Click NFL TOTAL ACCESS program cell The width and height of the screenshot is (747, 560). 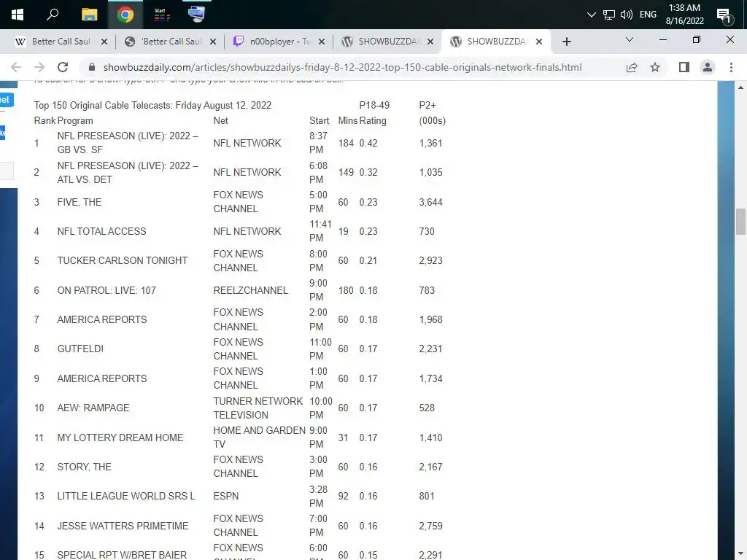(x=101, y=231)
